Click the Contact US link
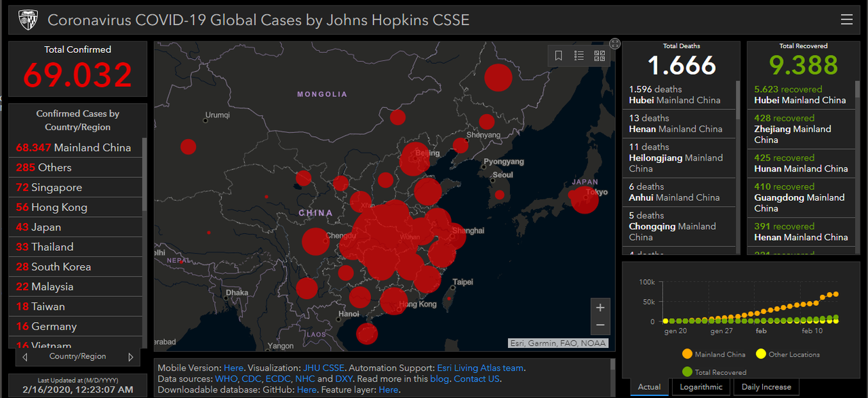The height and width of the screenshot is (398, 868). [477, 379]
